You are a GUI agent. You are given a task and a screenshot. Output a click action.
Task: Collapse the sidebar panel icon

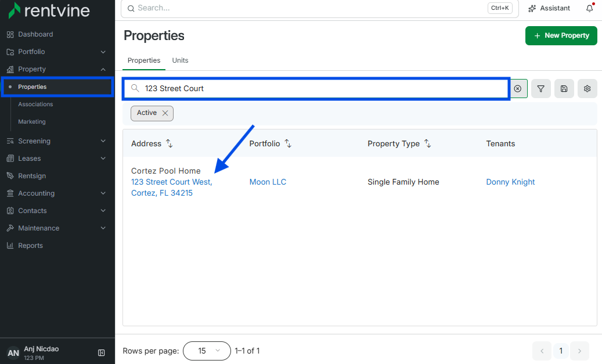(x=102, y=353)
